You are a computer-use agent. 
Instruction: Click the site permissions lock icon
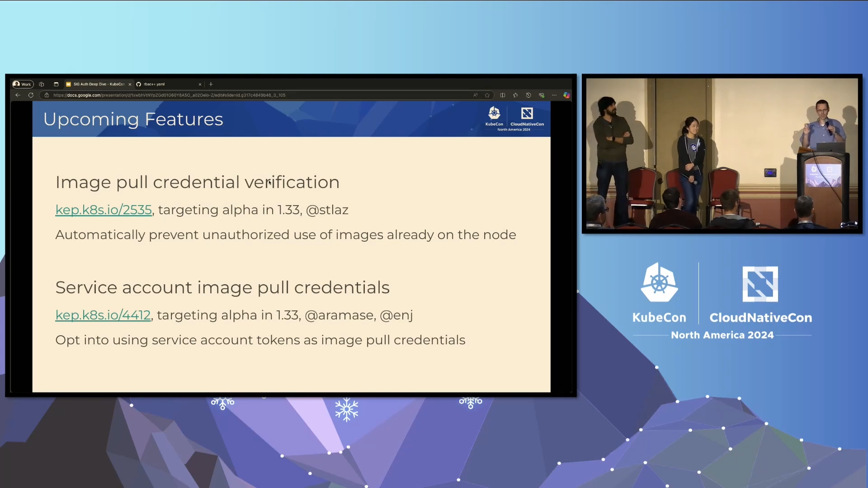tap(47, 95)
